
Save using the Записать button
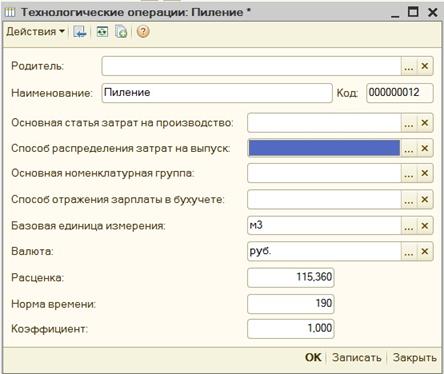pyautogui.click(x=357, y=358)
